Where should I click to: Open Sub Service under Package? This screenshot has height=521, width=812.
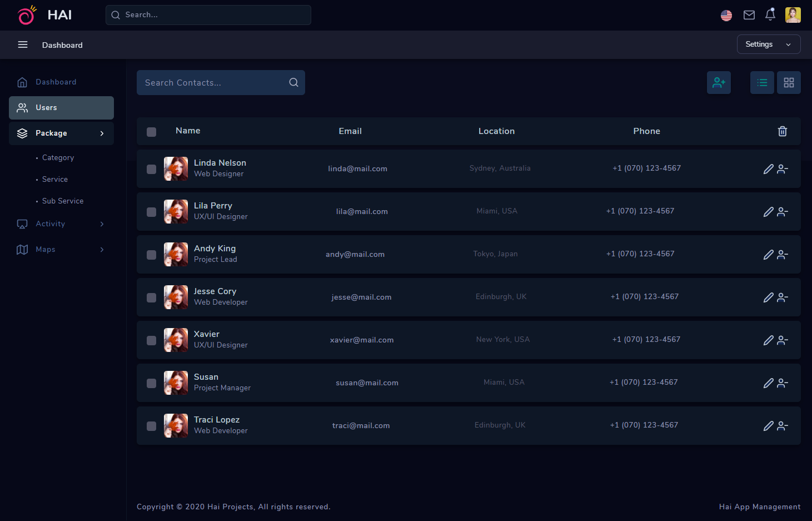63,201
